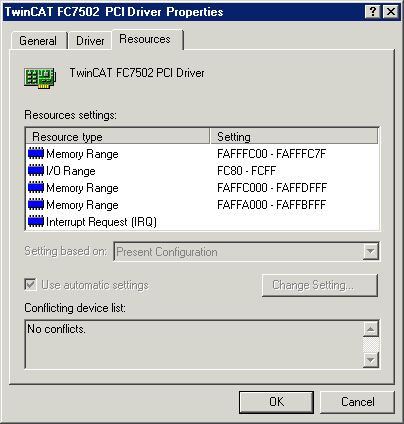Click the OK button
This screenshot has width=404, height=424.
(276, 402)
